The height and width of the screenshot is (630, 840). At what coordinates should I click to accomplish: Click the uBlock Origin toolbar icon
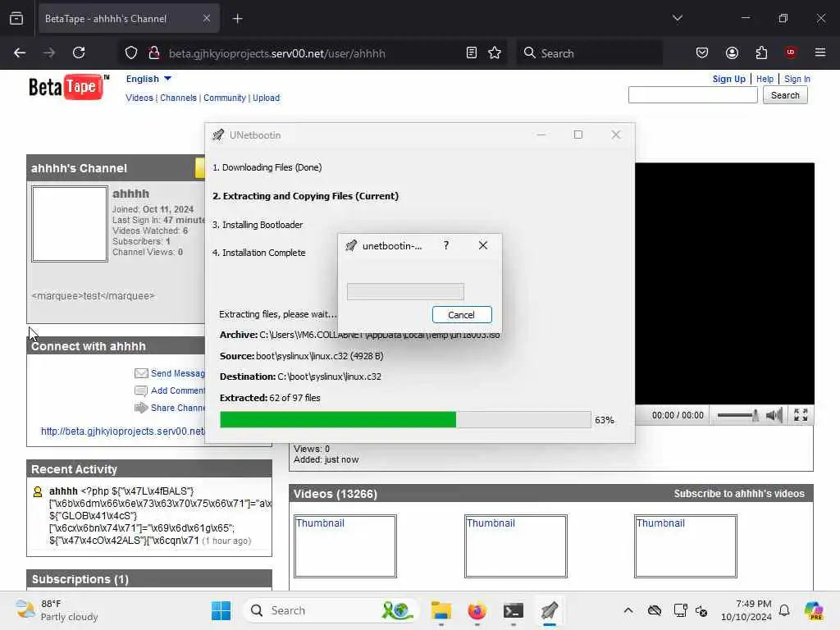pos(791,52)
